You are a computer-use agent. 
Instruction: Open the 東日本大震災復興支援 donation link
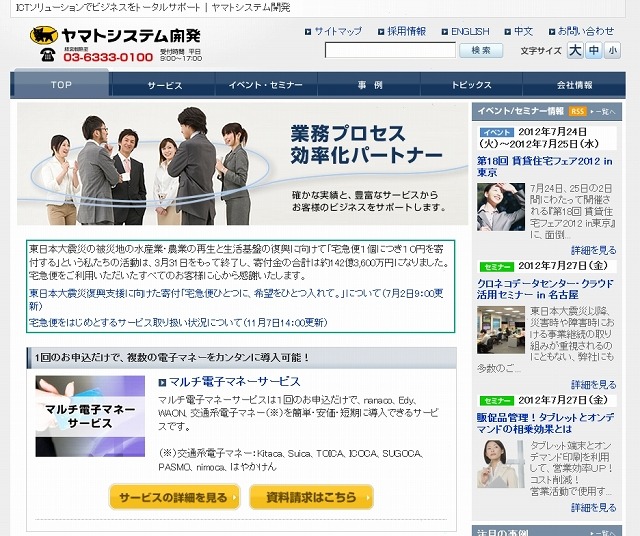[x=236, y=299]
